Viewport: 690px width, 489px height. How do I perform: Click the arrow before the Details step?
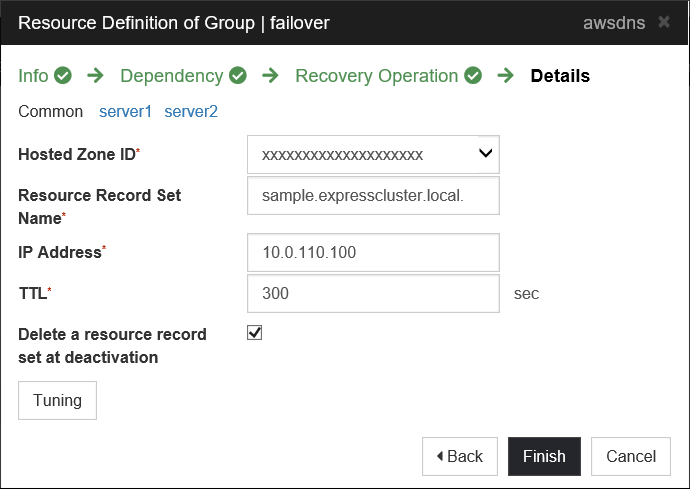tap(506, 76)
